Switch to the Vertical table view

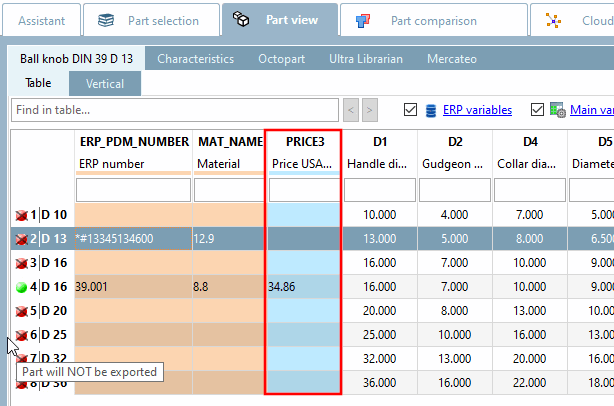[x=105, y=84]
